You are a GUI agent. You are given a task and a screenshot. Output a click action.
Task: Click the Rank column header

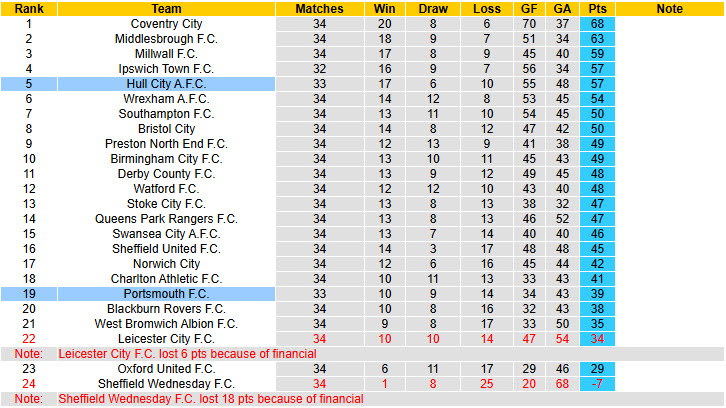click(x=29, y=8)
